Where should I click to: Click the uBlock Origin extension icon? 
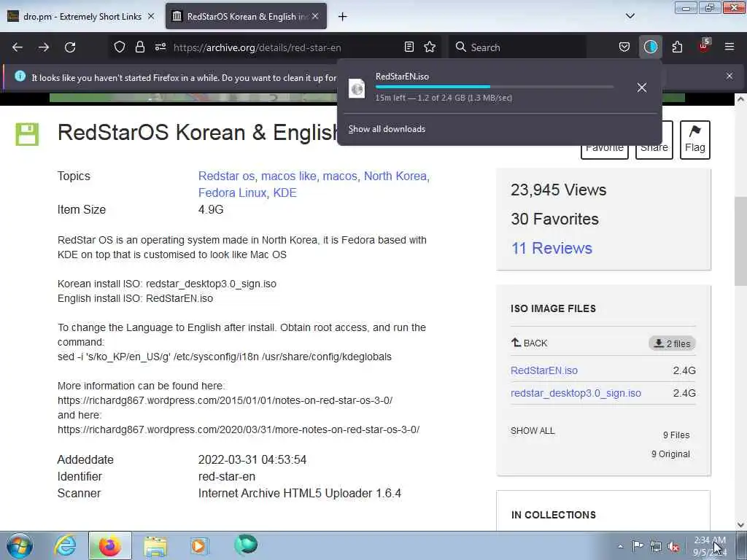(x=704, y=46)
